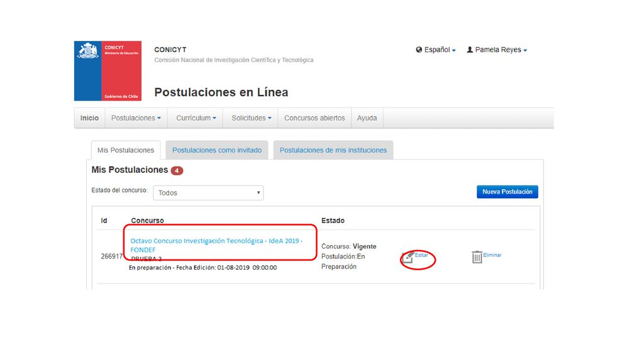Switch to Postulaciones de mis instituciones tab

click(333, 150)
